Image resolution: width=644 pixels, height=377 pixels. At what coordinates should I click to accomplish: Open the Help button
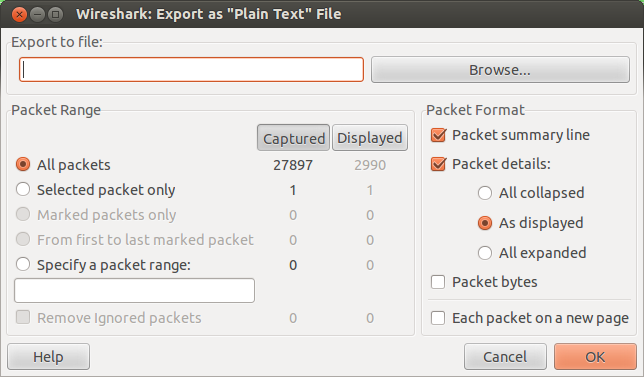click(48, 356)
